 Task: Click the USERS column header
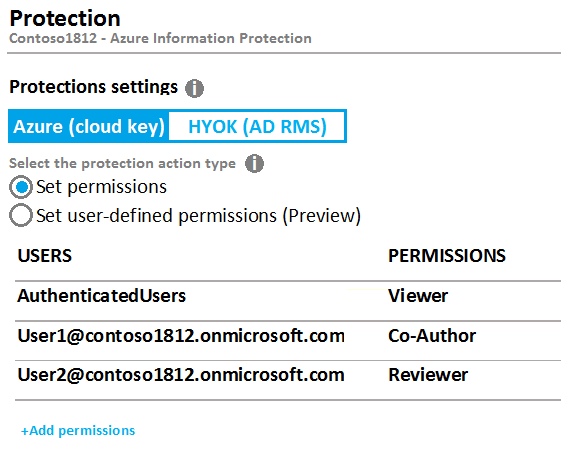pyautogui.click(x=45, y=256)
